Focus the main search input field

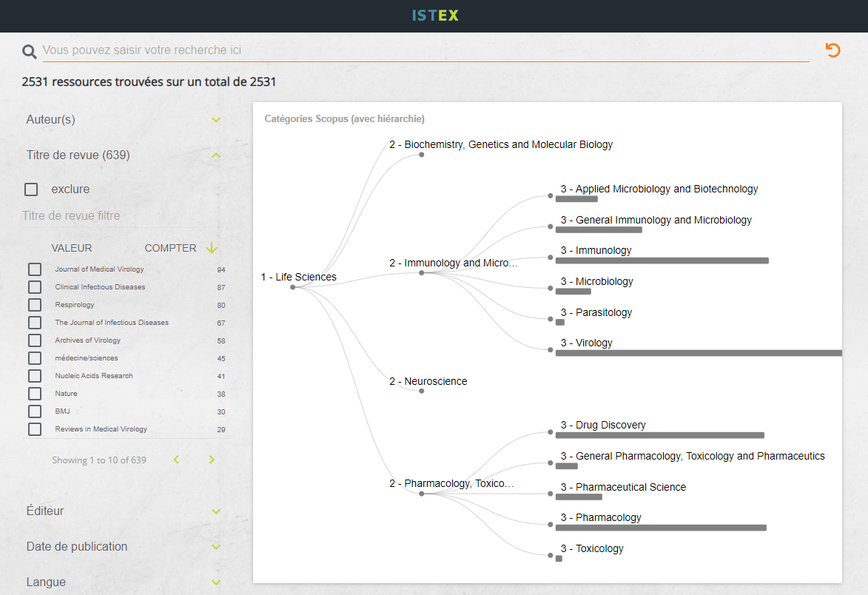(425, 50)
